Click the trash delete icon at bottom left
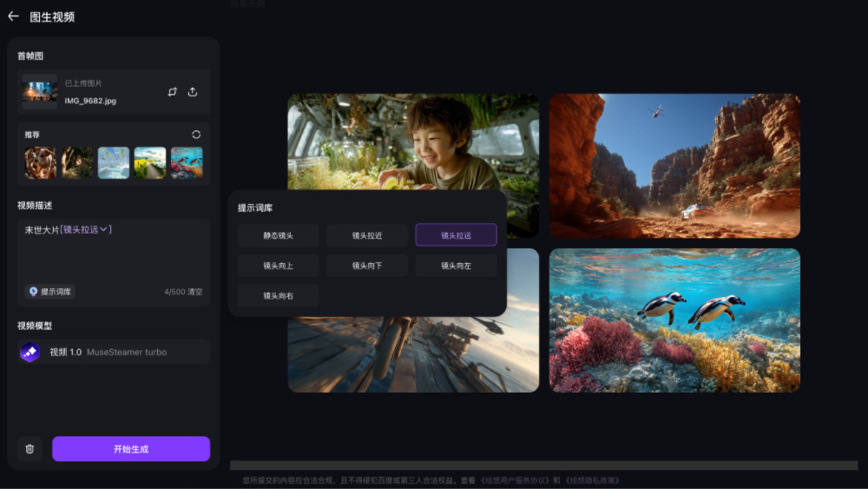868x489 pixels. pyautogui.click(x=30, y=449)
